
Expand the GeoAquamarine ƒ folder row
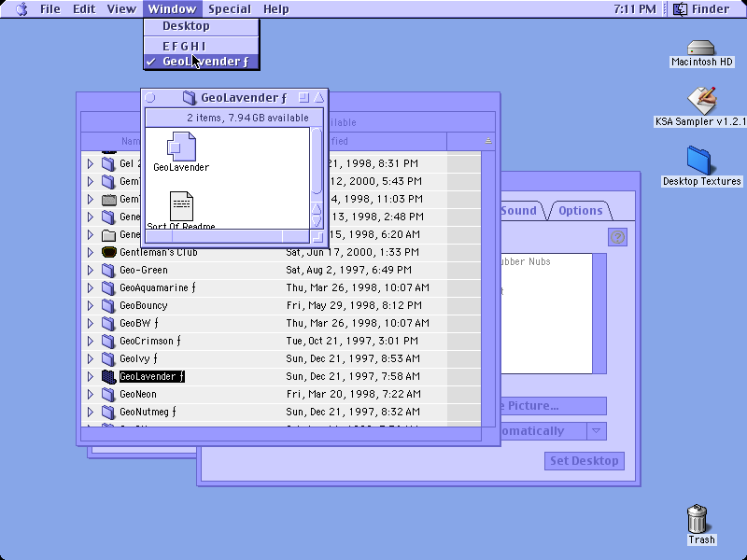pos(91,287)
